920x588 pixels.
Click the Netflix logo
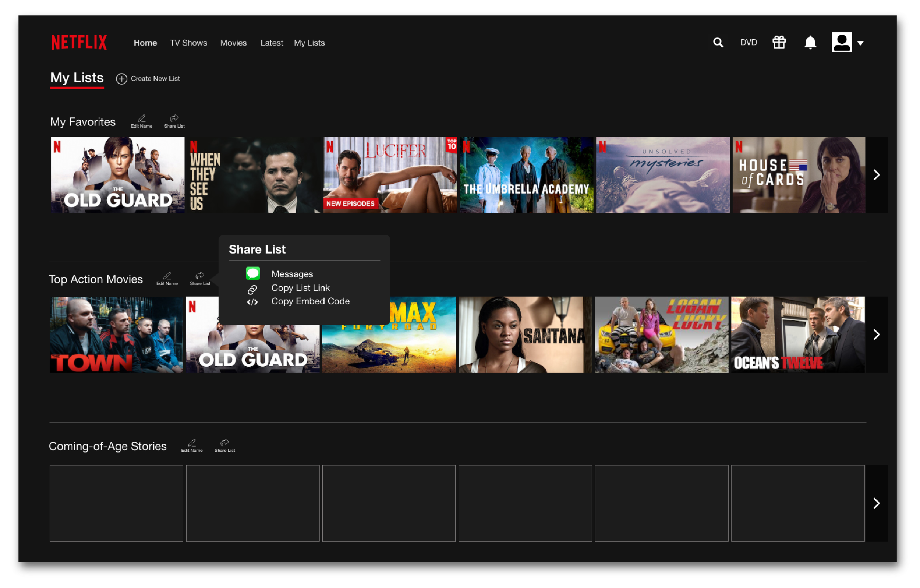(x=79, y=42)
